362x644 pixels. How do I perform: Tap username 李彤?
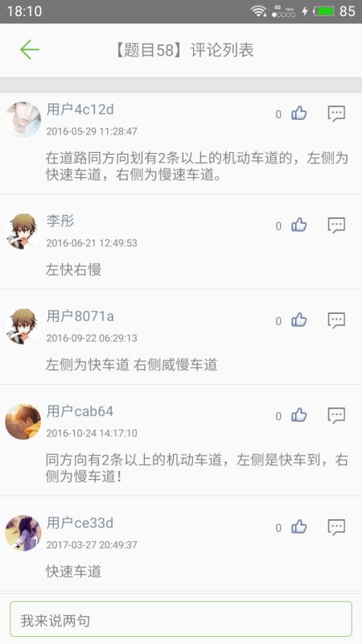click(60, 221)
